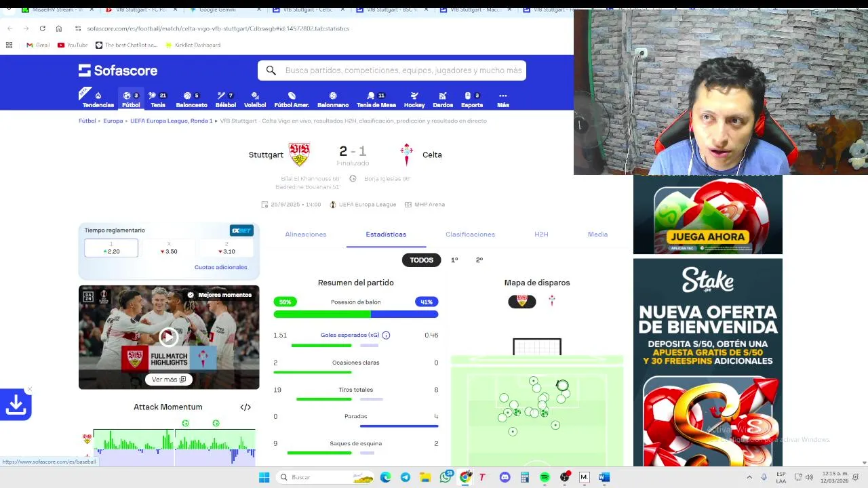This screenshot has height=488, width=868.
Task: Click the search magnifier icon
Action: point(271,70)
